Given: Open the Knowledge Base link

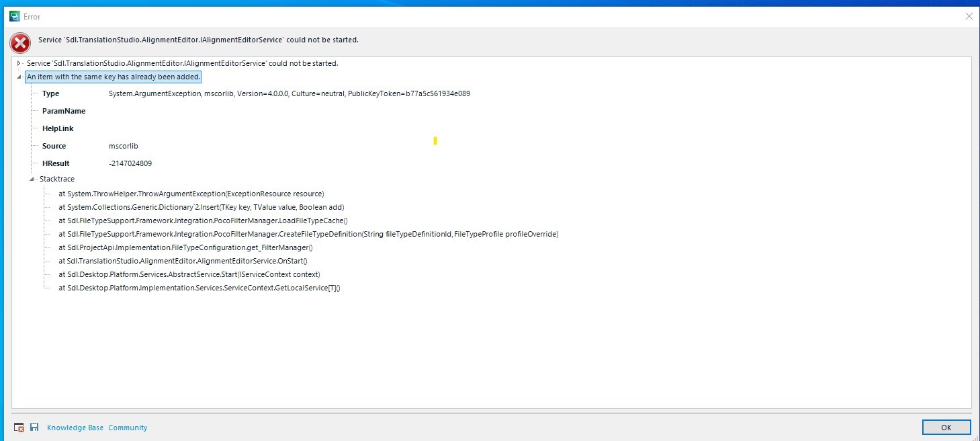Looking at the screenshot, I should point(75,428).
